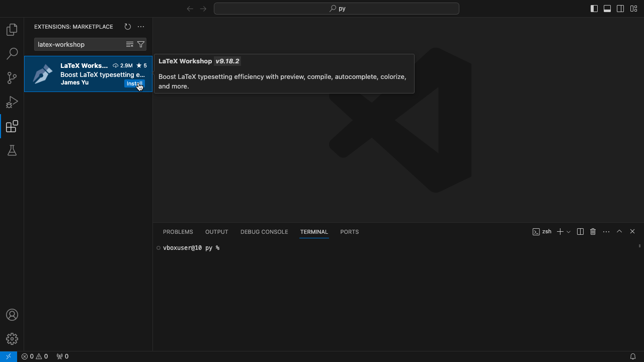
Task: Select the zsh terminal profile
Action: tap(542, 232)
